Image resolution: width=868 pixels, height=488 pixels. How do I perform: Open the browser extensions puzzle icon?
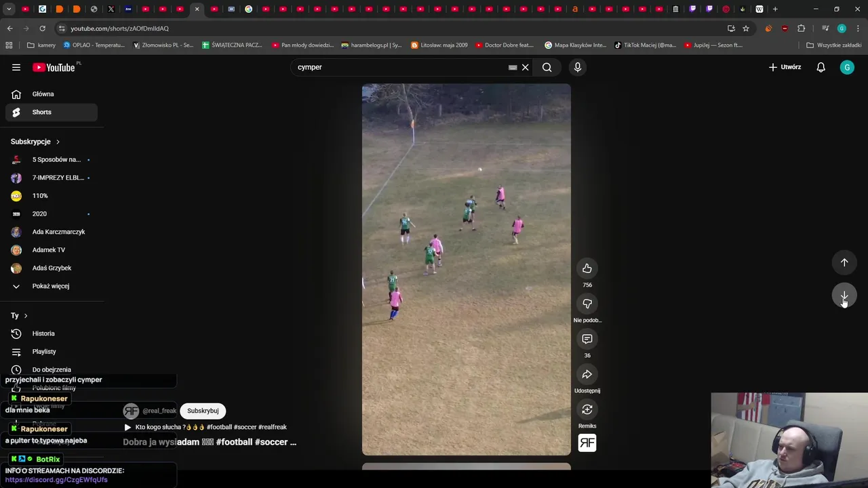(802, 28)
